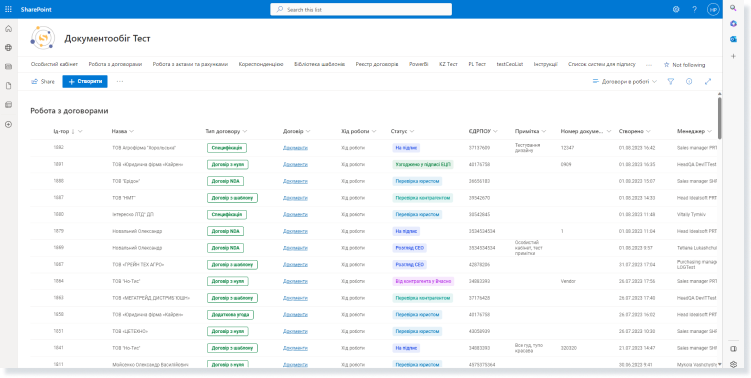Viewport: 751px width, 378px height.
Task: Go to the SharePoint home icon in the left rail
Action: tap(8, 29)
